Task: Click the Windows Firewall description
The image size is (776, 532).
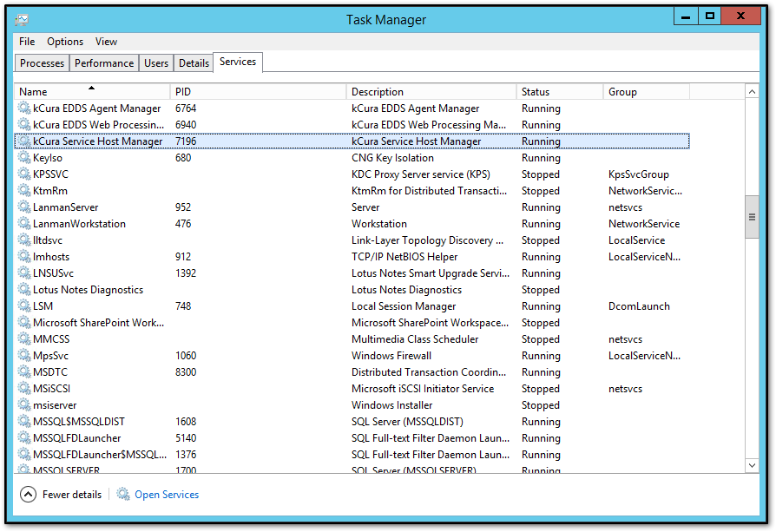Action: [391, 356]
